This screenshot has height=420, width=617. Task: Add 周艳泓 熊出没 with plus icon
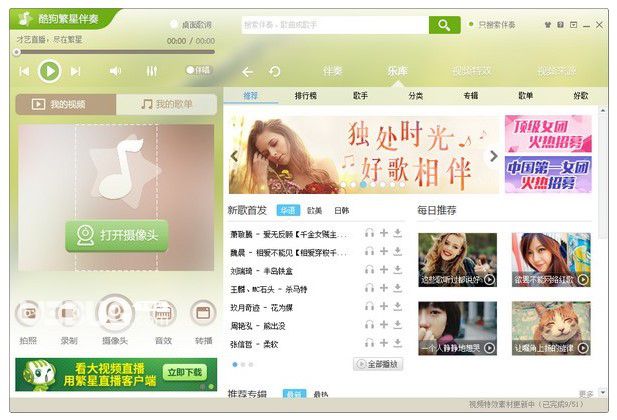pos(384,324)
